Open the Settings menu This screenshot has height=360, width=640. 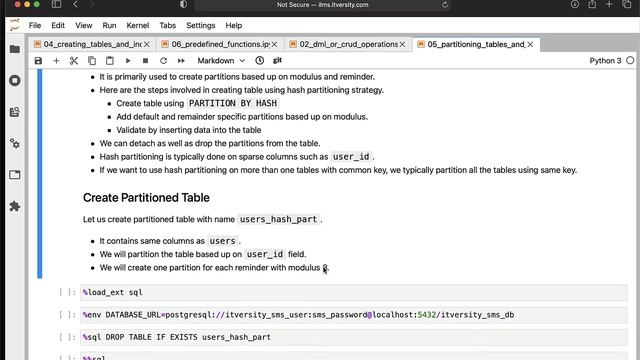tap(200, 25)
